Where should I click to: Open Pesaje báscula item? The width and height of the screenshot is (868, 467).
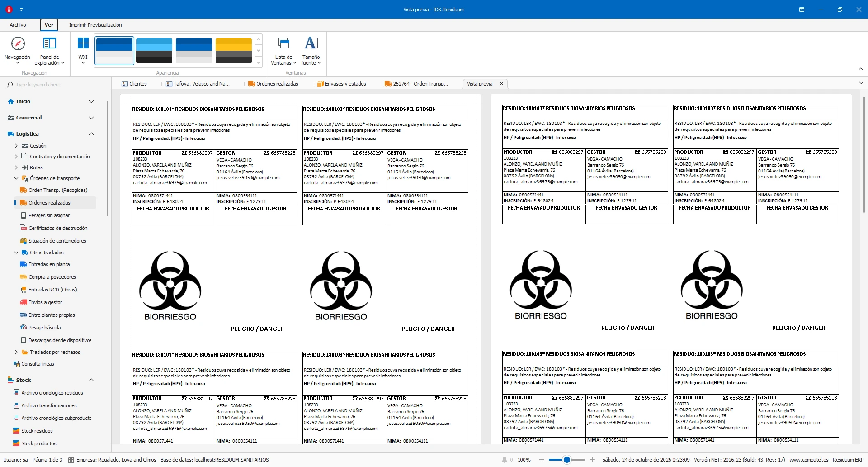click(44, 328)
